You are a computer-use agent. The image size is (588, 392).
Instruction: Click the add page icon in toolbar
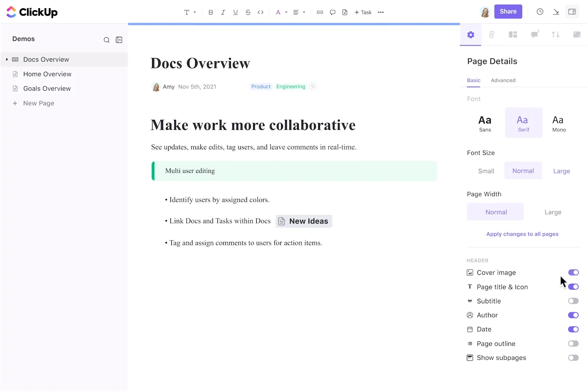point(345,12)
